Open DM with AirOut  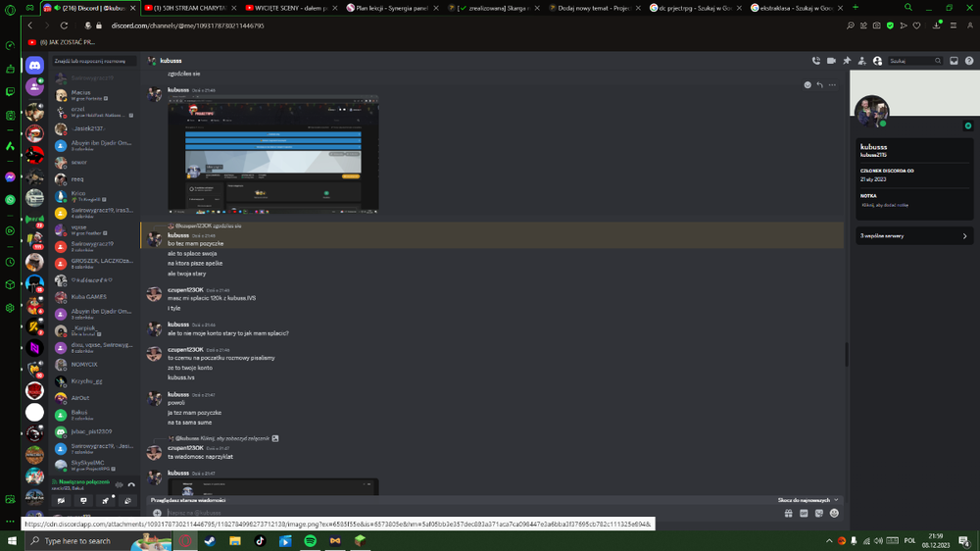(x=95, y=398)
